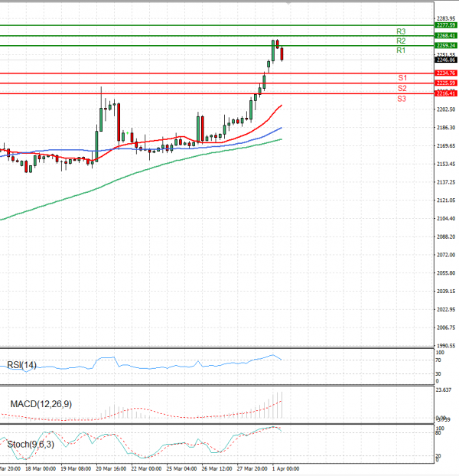459x476 pixels.
Task: Select the 2216.41 red price tag
Action: point(446,93)
